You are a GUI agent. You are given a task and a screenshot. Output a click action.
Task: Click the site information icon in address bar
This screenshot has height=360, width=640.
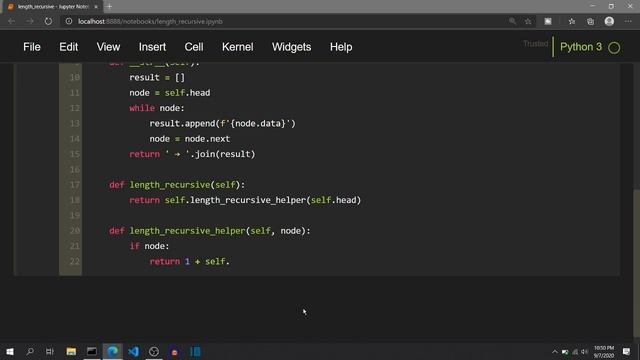[69, 21]
